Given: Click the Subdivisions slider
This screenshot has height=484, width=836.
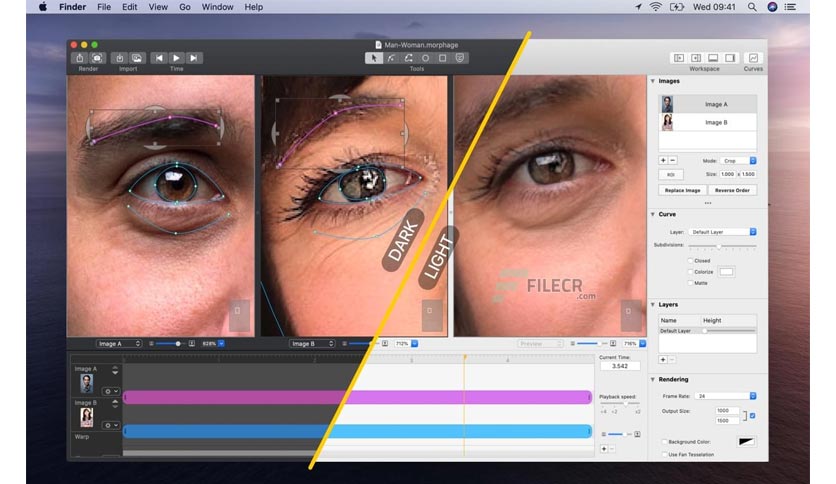Looking at the screenshot, I should click(722, 246).
